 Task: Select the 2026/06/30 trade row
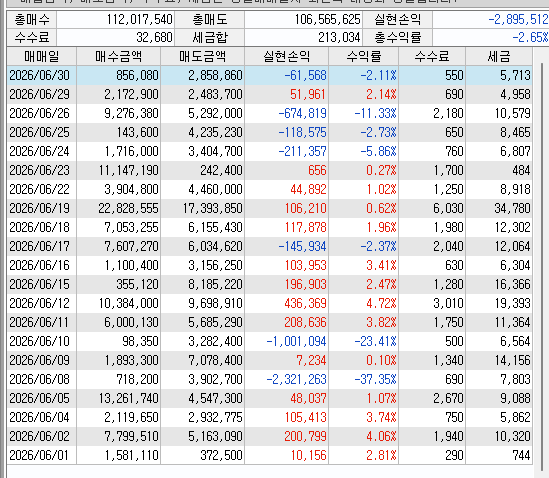270,75
